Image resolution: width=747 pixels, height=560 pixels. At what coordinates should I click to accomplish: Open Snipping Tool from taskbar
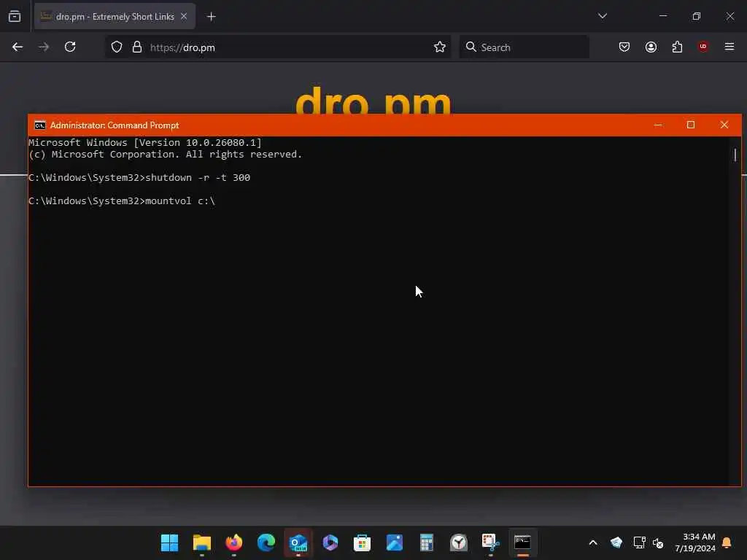coord(491,542)
